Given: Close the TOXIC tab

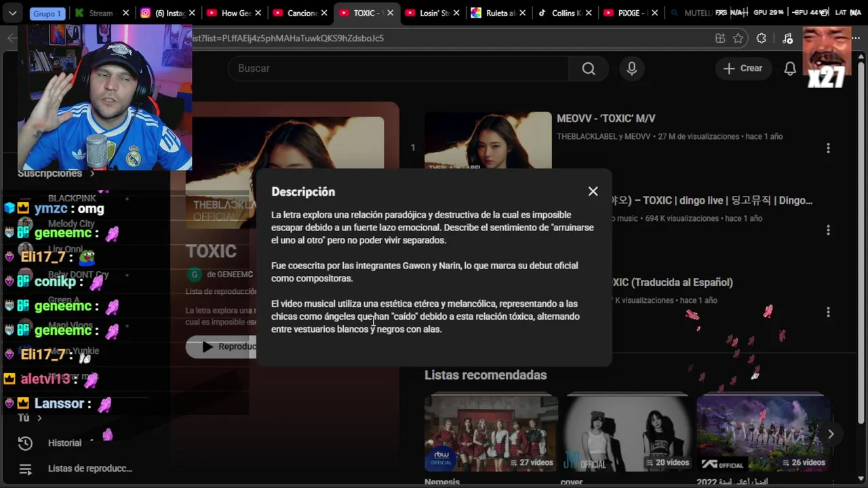Looking at the screenshot, I should click(390, 13).
